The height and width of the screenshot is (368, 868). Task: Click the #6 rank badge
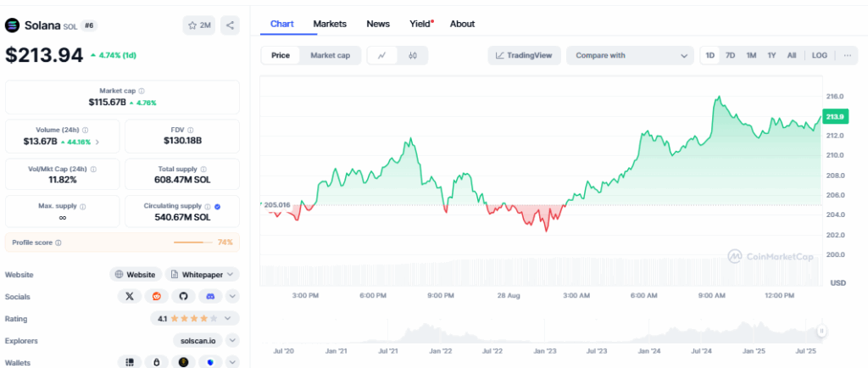pos(89,25)
